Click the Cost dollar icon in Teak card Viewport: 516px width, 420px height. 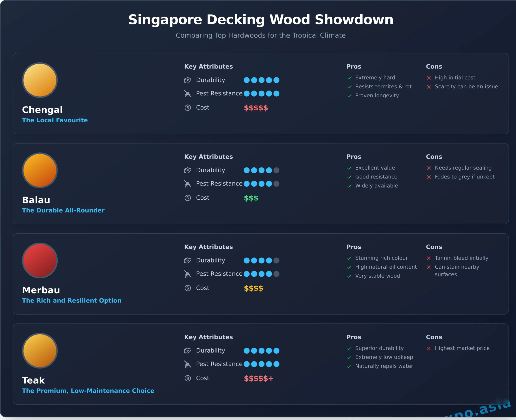point(188,378)
